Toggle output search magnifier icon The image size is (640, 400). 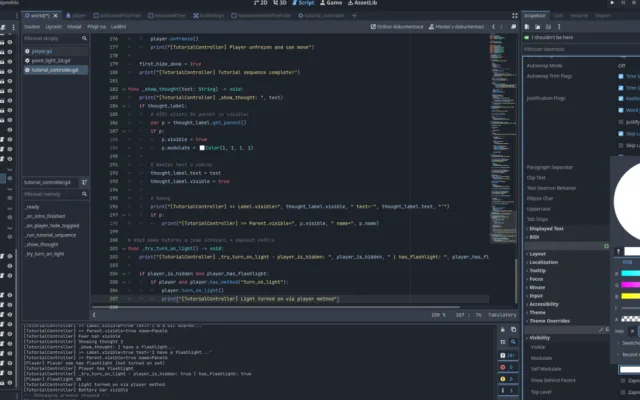513,342
